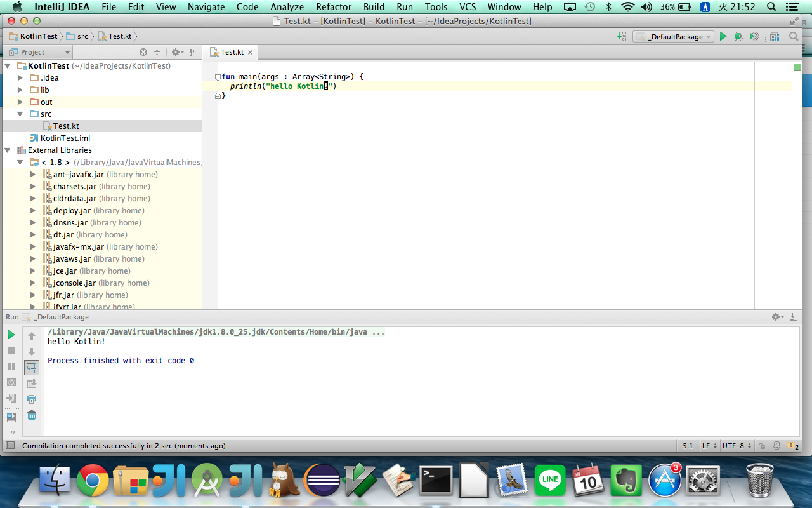Image resolution: width=812 pixels, height=508 pixels.
Task: Open the Event Log notification icon
Action: coord(794,446)
